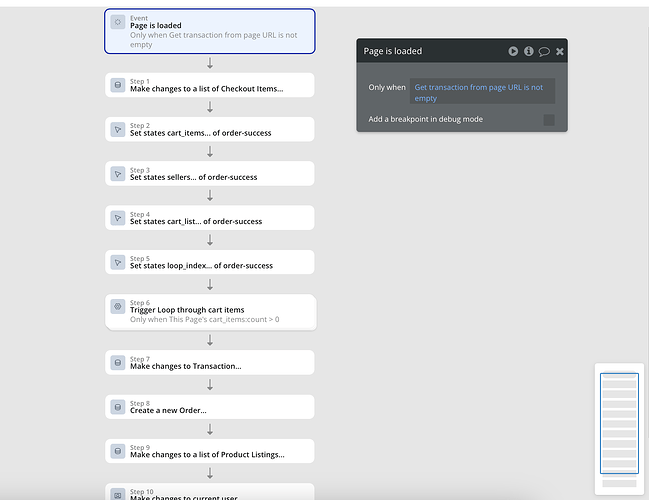Click the workflow minimap viewport thumbnail
Screen dimensions: 649x500
pos(619,423)
